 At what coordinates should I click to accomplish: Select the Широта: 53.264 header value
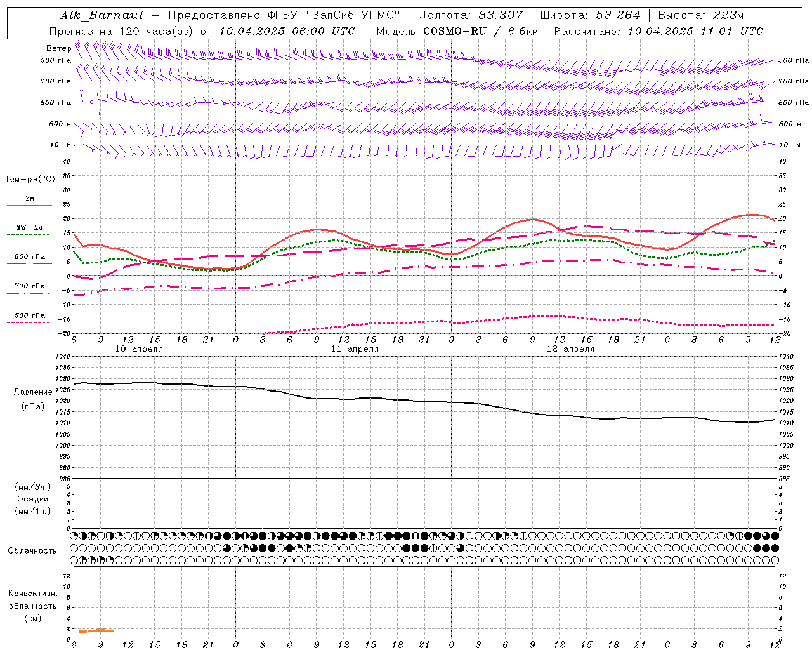click(590, 15)
